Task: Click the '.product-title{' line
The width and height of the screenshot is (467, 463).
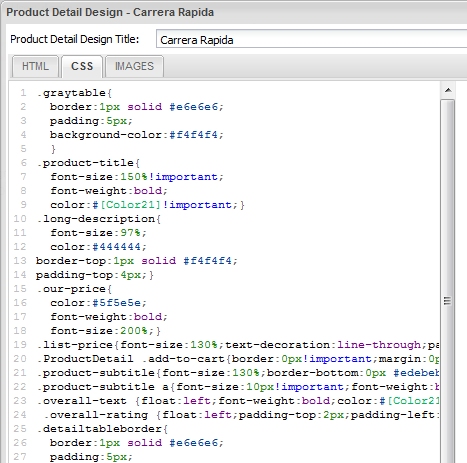Action: pyautogui.click(x=88, y=163)
